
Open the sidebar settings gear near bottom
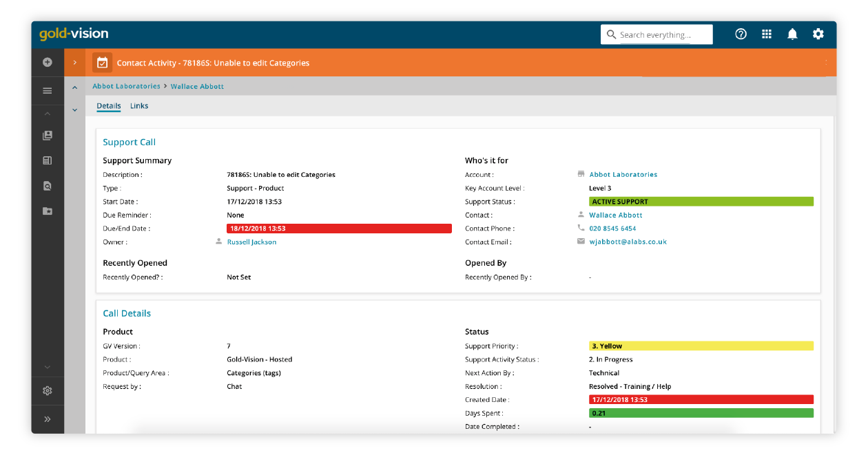tap(48, 391)
